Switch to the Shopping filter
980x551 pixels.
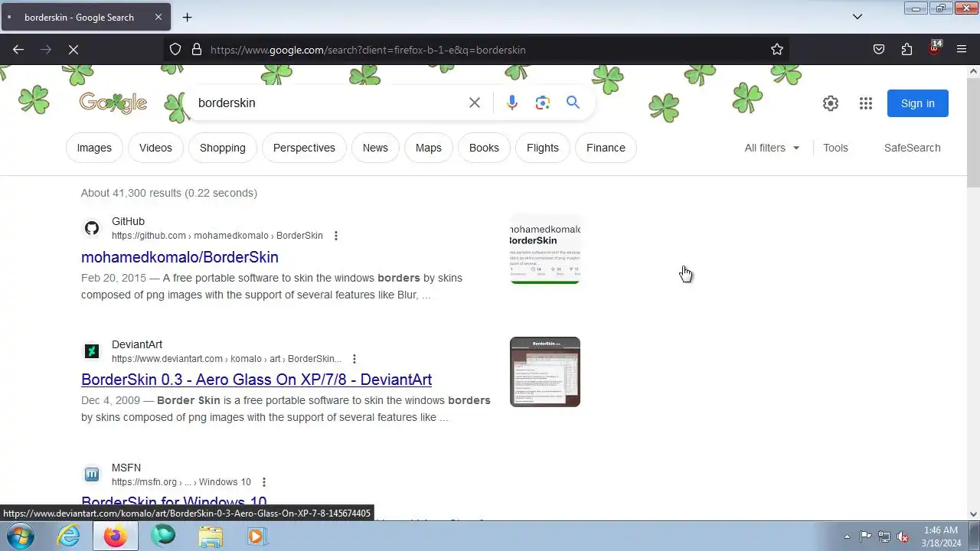(x=223, y=148)
